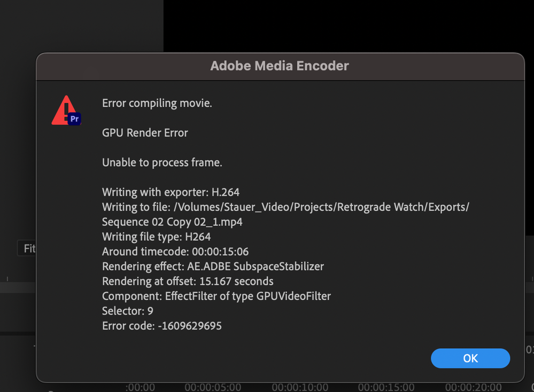This screenshot has height=392, width=534.
Task: Click the 'Unable to process frame.' text
Action: [x=162, y=162]
